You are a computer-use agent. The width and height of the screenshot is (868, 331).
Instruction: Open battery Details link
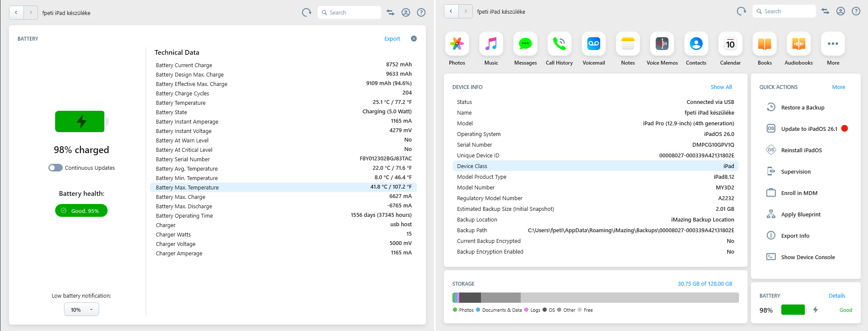836,296
